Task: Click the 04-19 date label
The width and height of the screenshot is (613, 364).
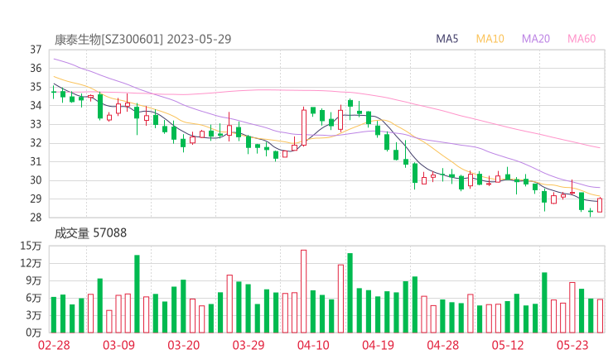Action: (x=378, y=345)
